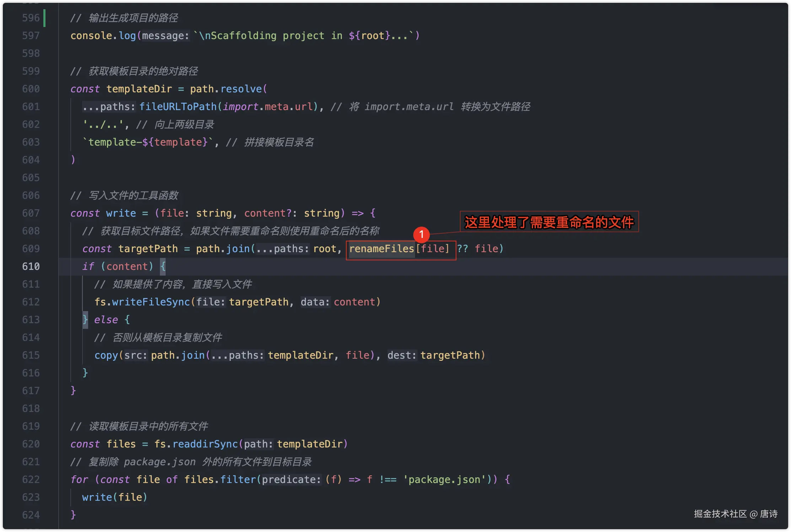Click line number 607 in the gutter
This screenshot has width=791, height=532.
[x=31, y=213]
